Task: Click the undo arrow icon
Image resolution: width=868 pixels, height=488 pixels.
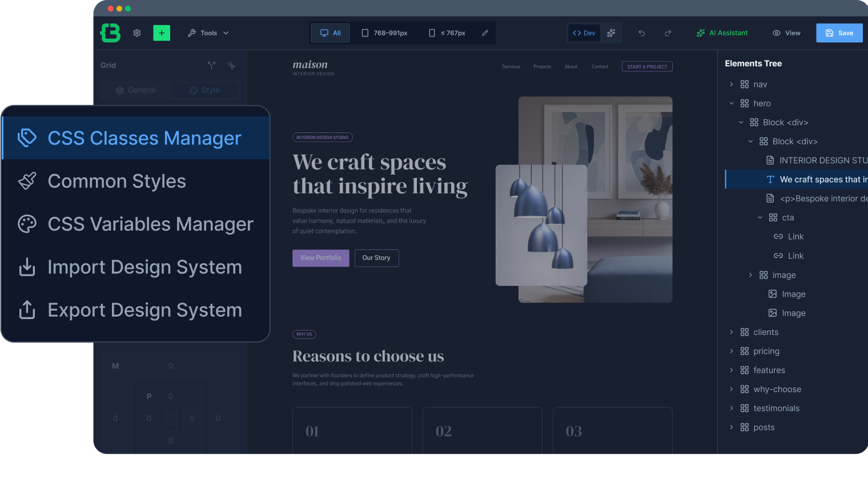Action: point(642,33)
